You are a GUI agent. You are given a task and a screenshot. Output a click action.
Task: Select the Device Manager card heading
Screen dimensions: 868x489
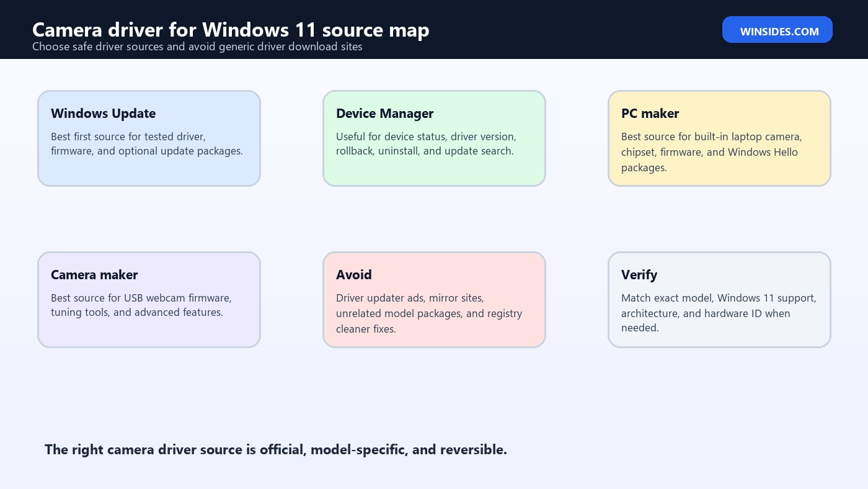[384, 114]
